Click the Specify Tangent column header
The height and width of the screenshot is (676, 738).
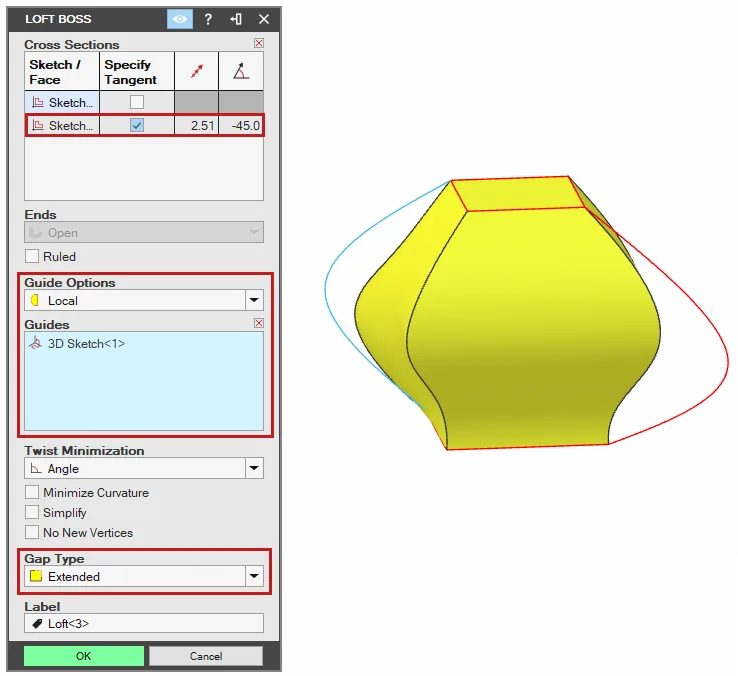coord(137,71)
